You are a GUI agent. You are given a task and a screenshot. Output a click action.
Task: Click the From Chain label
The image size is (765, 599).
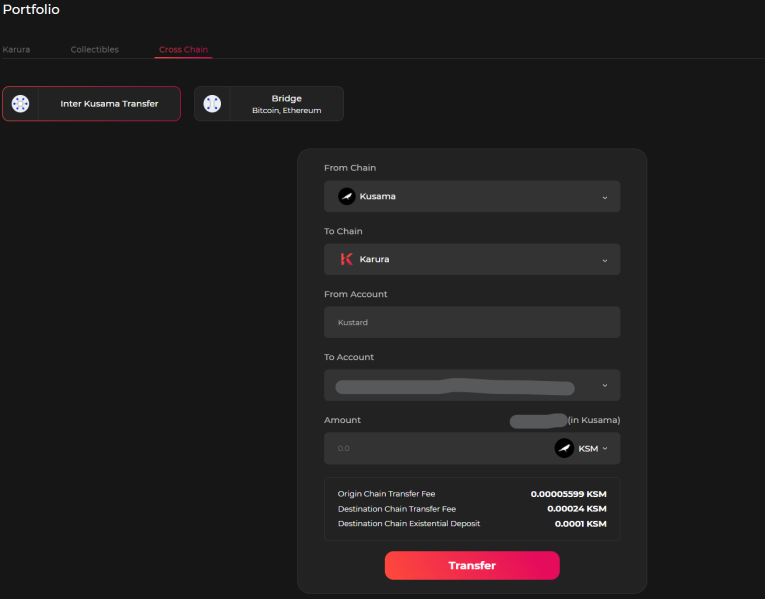(350, 168)
